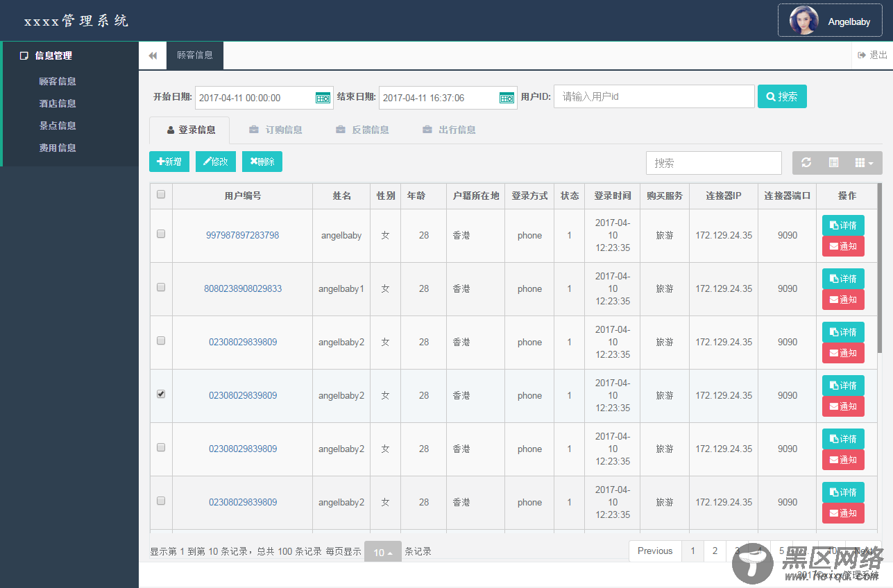893x588 pixels.
Task: Click the table 搜索 filter box
Action: tap(714, 163)
